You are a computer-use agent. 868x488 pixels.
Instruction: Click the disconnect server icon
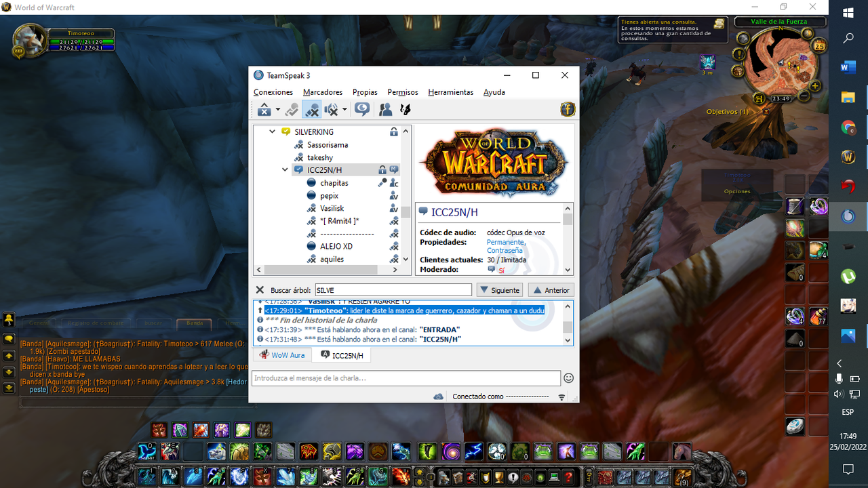click(x=264, y=109)
